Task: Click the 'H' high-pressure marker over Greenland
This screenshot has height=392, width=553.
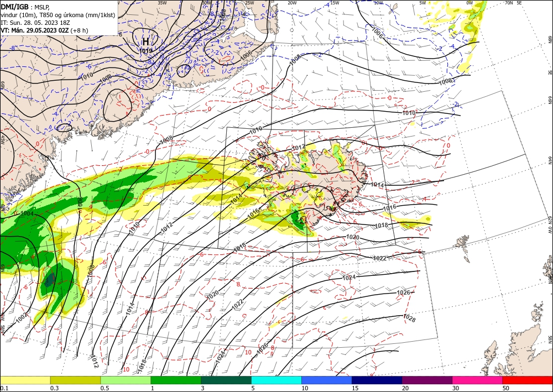Action: click(145, 41)
